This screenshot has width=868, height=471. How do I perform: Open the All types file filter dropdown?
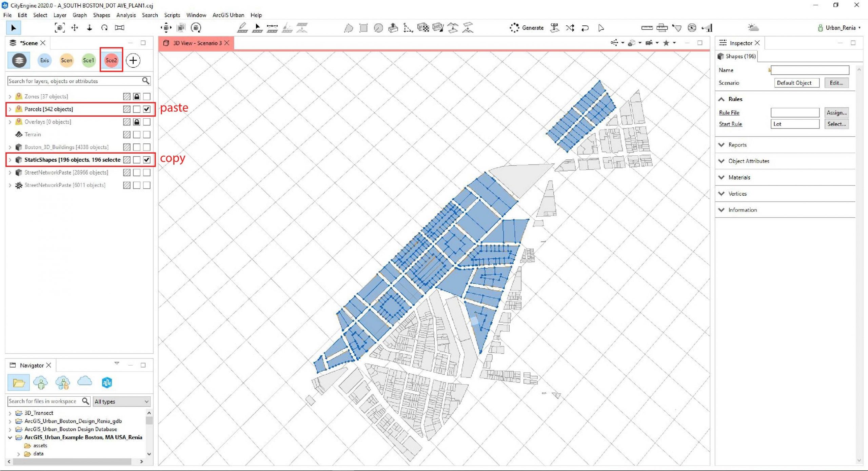coord(121,401)
